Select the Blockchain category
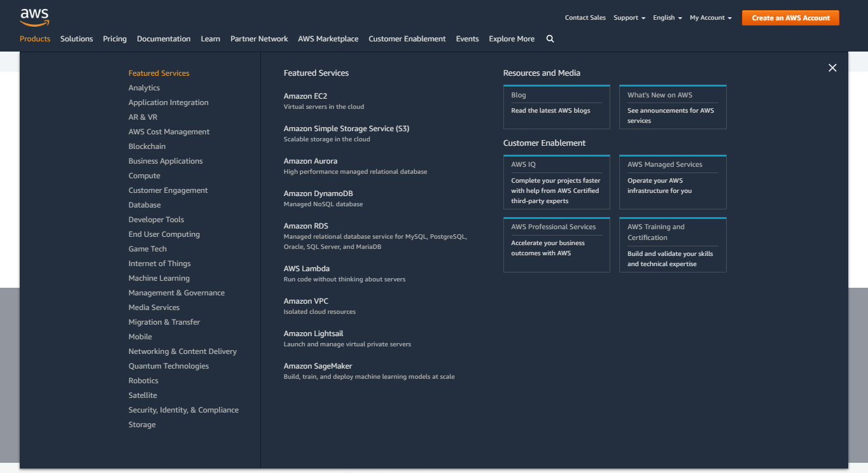 pos(147,146)
